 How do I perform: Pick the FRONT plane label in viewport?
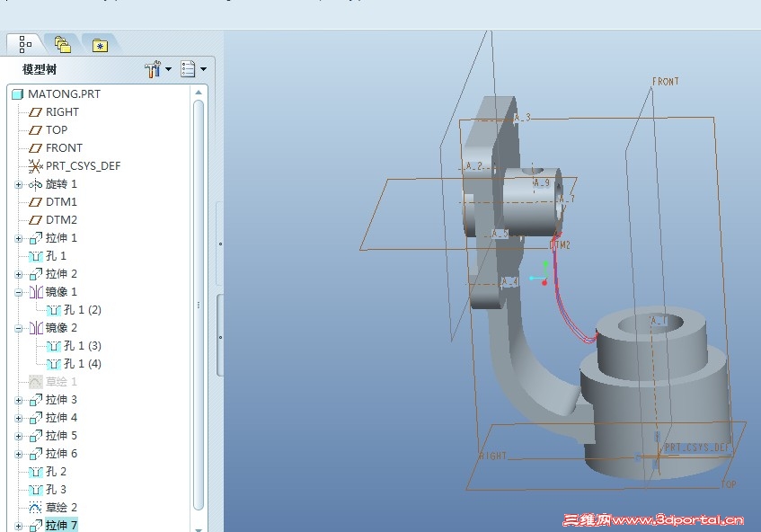click(666, 82)
